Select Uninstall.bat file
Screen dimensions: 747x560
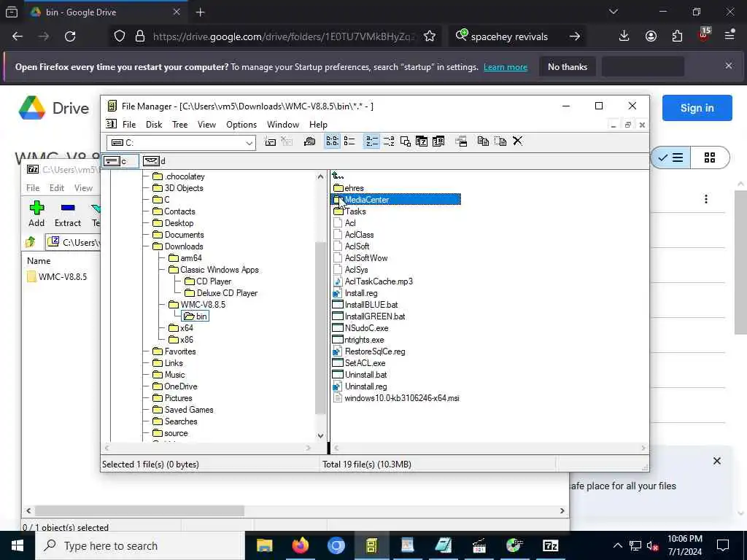(x=360, y=375)
